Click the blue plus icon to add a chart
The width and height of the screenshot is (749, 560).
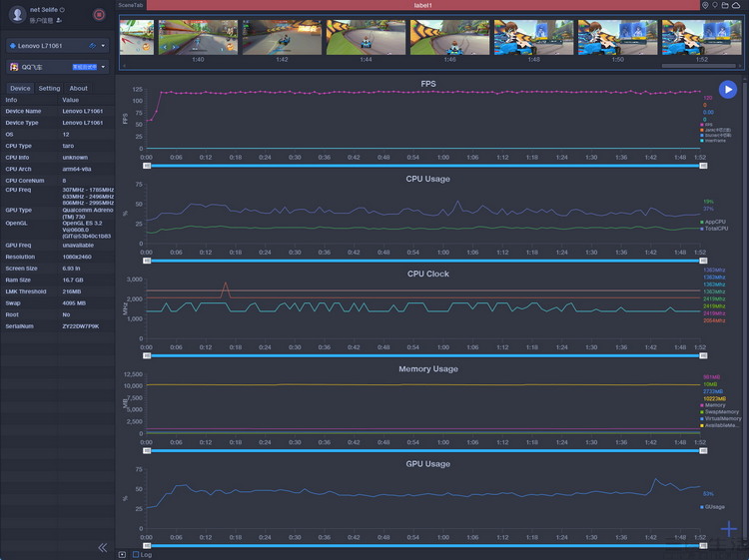click(x=729, y=529)
